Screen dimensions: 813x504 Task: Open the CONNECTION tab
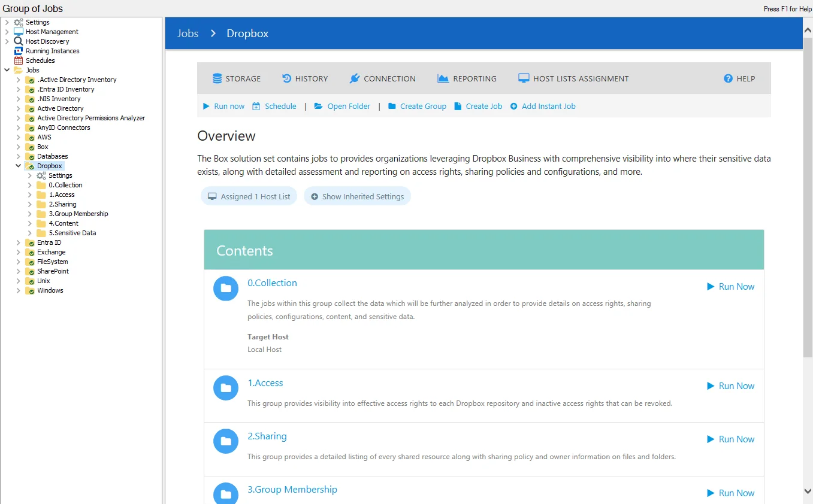(x=382, y=78)
